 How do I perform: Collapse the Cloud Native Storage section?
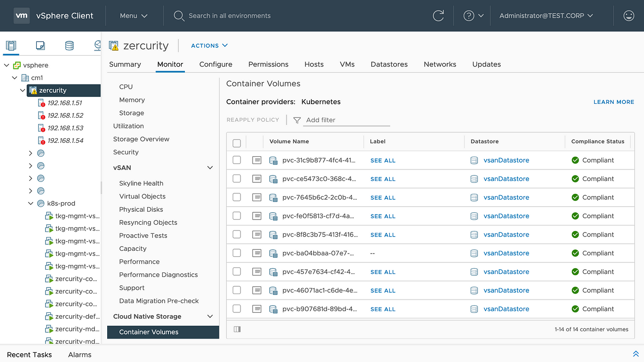[x=210, y=317]
